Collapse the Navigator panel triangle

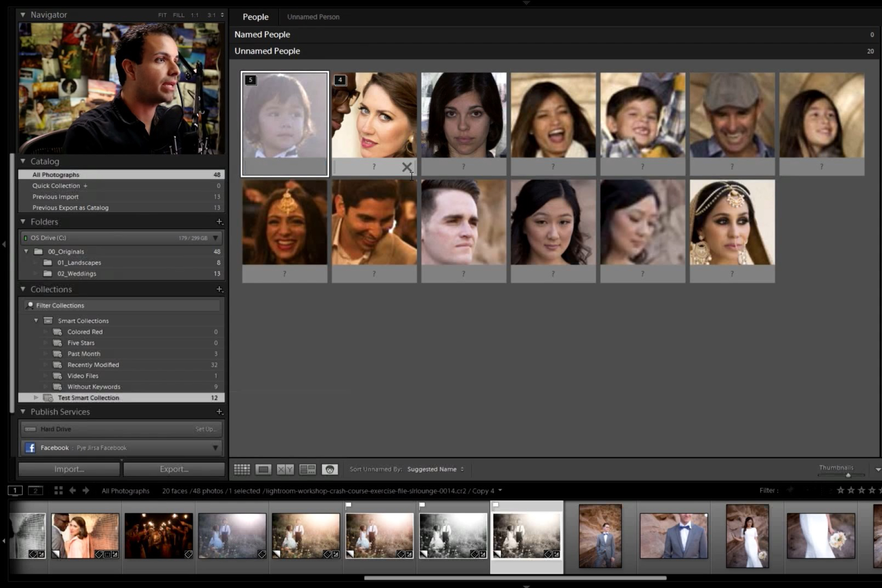22,15
